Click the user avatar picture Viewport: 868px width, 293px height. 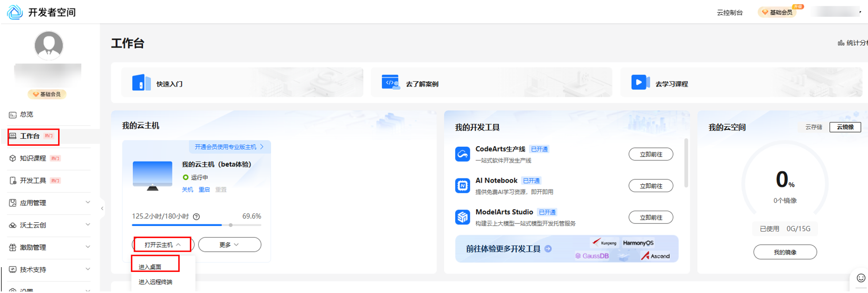coord(49,45)
